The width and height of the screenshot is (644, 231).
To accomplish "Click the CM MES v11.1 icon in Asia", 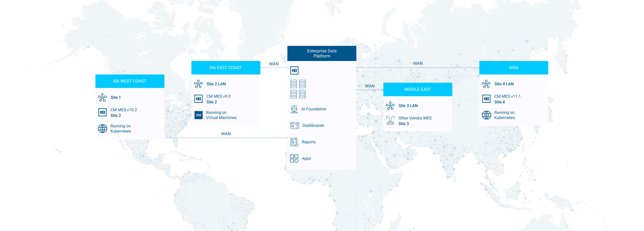I will click(x=486, y=99).
